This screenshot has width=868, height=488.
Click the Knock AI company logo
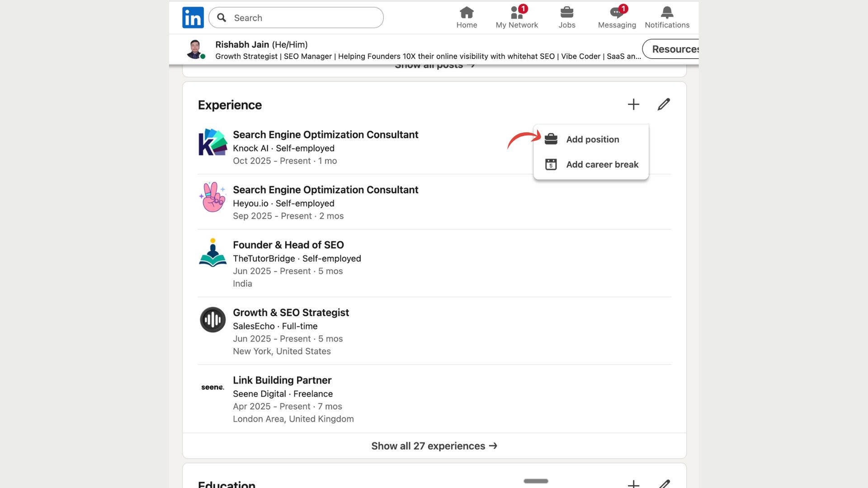point(212,142)
